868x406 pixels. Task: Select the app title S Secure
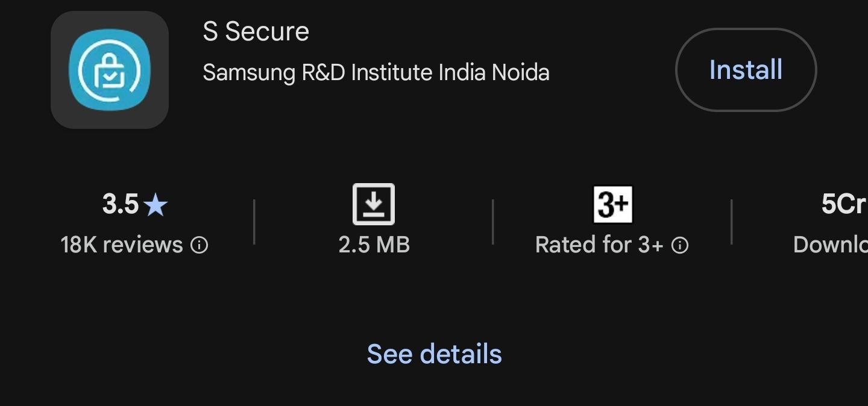coord(256,31)
